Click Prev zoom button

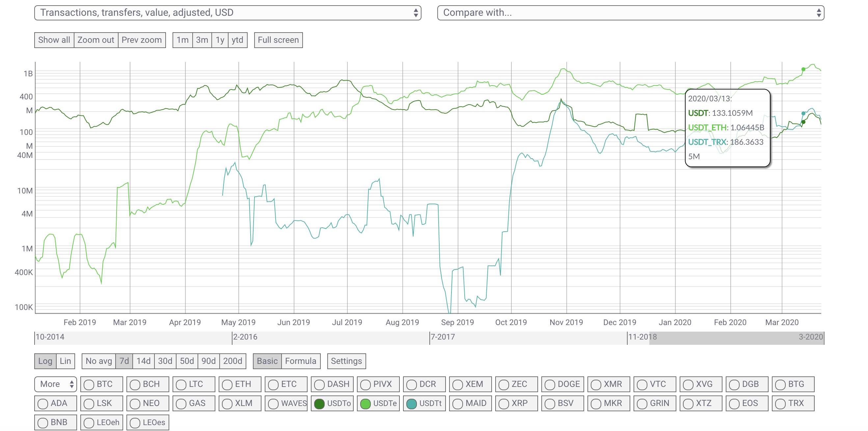142,40
